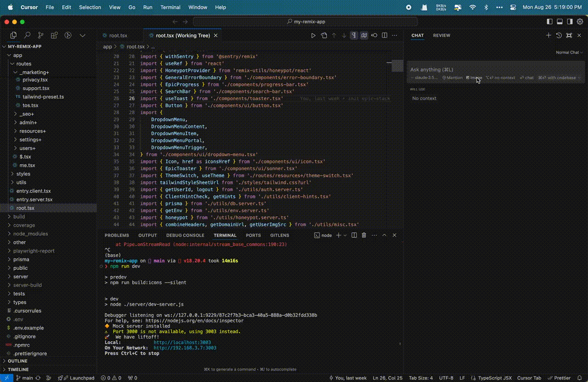Open the Search view in the sidebar

pos(27,35)
